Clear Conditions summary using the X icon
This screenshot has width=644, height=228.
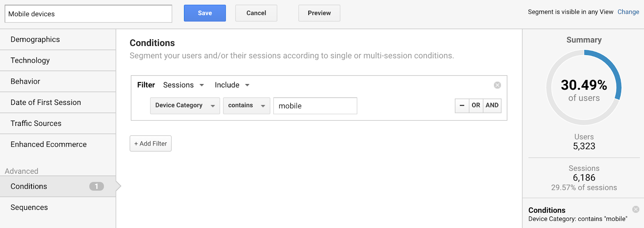tap(636, 210)
